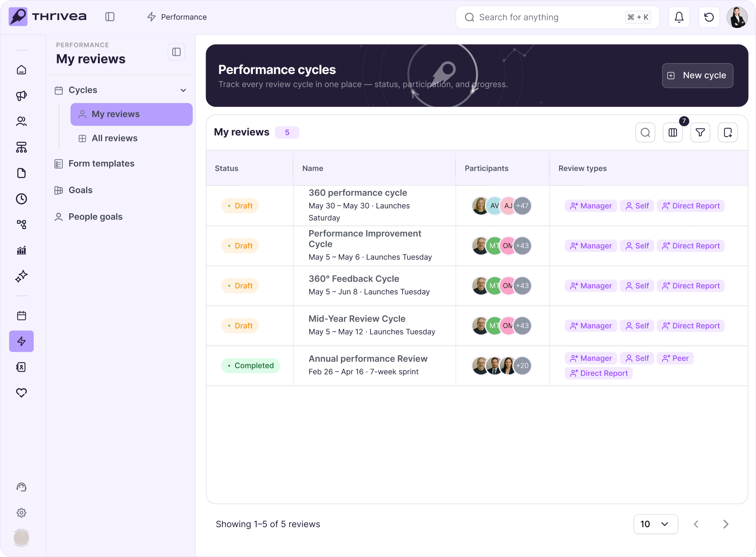Click Manager tag in Mid-Year Review Cycle row
The width and height of the screenshot is (756, 557).
click(x=591, y=326)
